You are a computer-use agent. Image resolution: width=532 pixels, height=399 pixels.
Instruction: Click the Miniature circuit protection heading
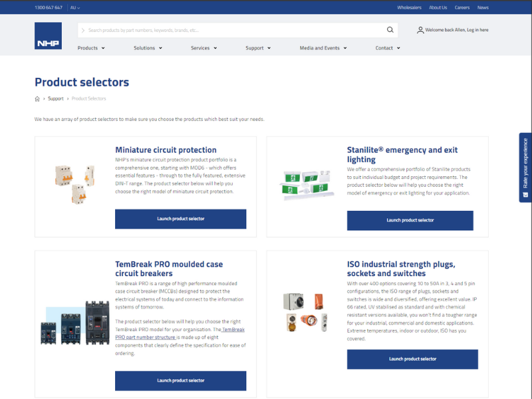tap(166, 150)
